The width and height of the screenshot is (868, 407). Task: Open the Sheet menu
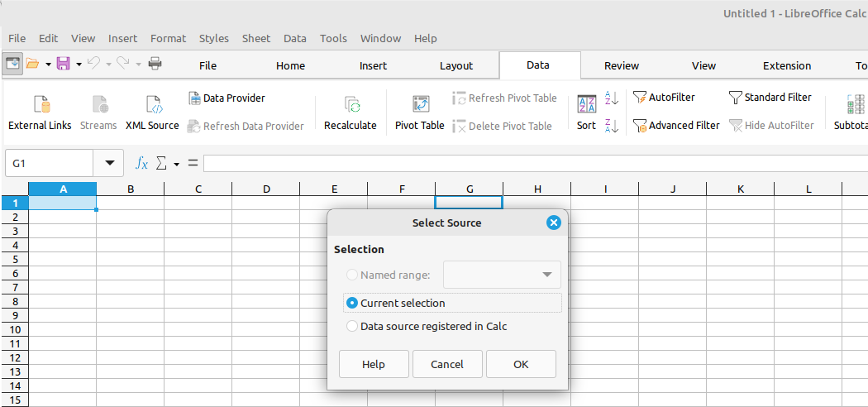tap(256, 38)
